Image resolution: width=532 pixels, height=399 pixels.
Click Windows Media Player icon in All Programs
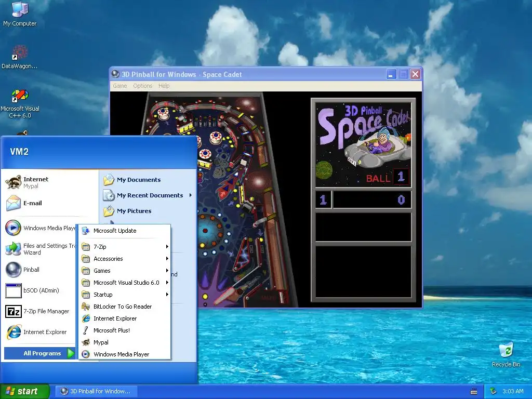point(86,354)
